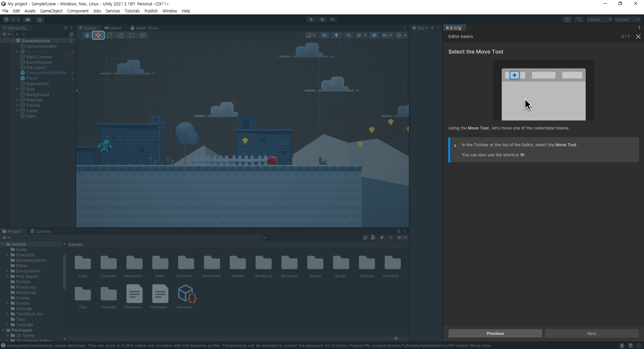
Task: Open the undo history icon
Action: coord(567,19)
